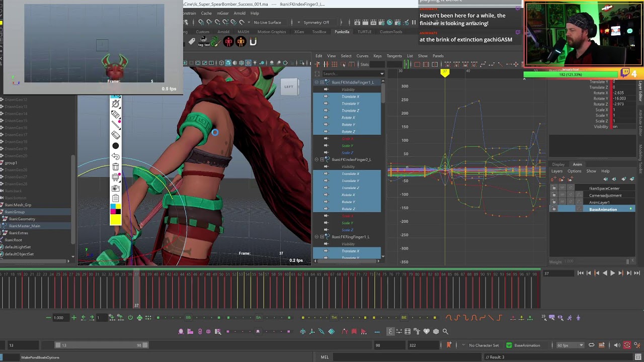Click the tag test shelf icon
Screen dimensions: 644x362
[x=204, y=43]
